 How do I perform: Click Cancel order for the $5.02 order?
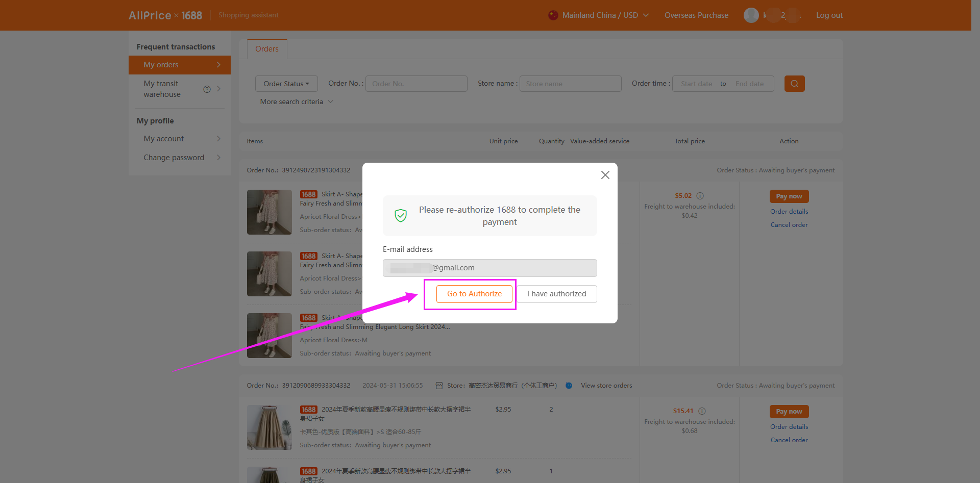(x=789, y=225)
